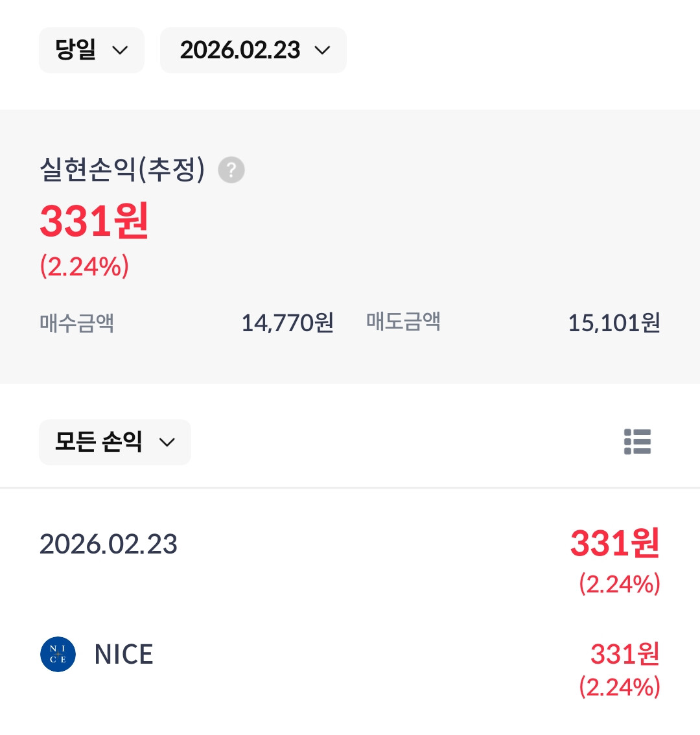Click the 331원 profit in the NICE row
This screenshot has width=700, height=735.
(624, 654)
